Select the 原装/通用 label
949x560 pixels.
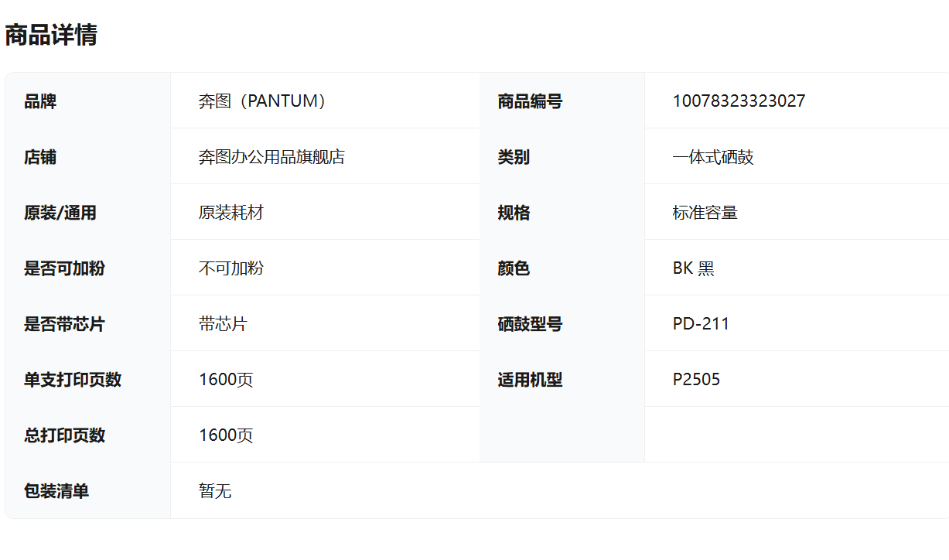[x=60, y=213]
